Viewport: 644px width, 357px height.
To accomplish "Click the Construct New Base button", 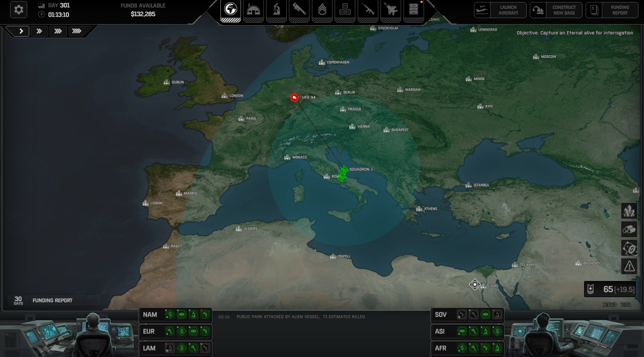I will pyautogui.click(x=556, y=10).
